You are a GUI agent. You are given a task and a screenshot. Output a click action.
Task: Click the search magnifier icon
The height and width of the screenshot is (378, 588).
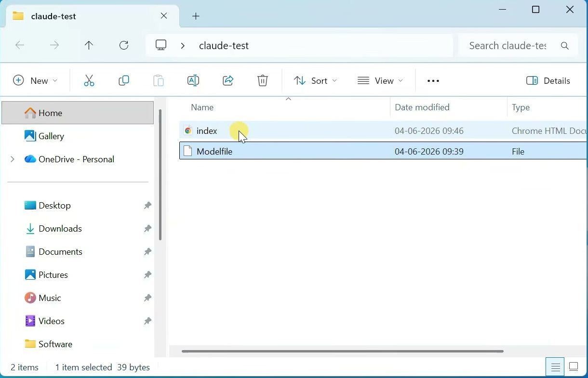(x=565, y=46)
